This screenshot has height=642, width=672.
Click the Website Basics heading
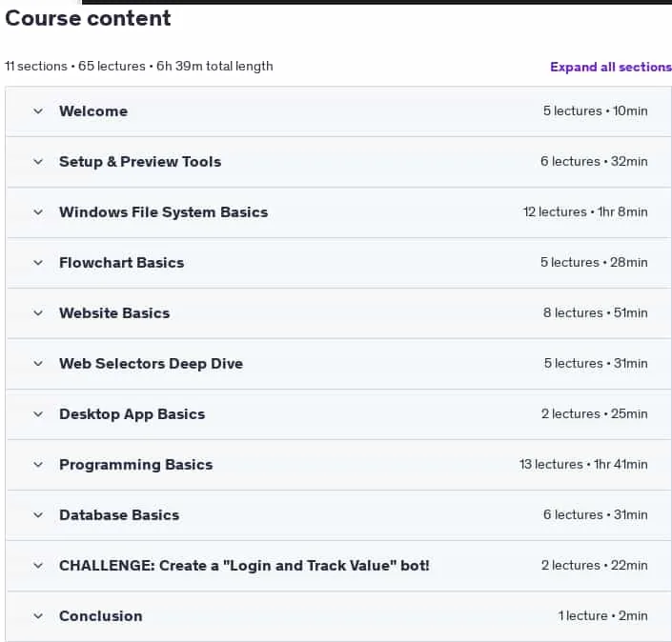(x=114, y=313)
